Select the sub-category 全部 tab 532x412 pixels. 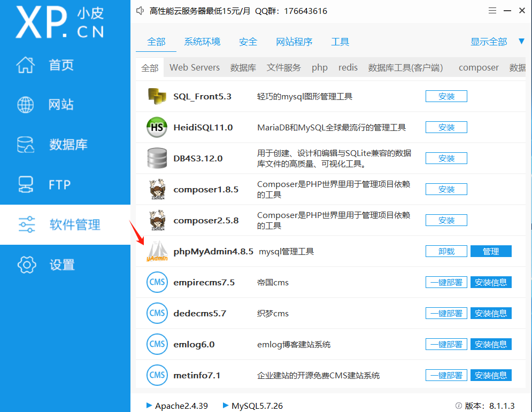click(150, 67)
